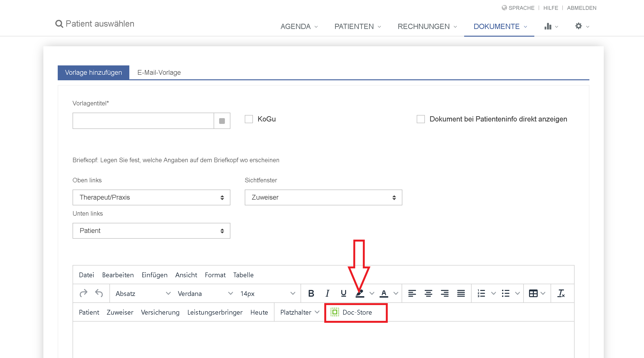Expand the text color options arrow

click(x=396, y=293)
